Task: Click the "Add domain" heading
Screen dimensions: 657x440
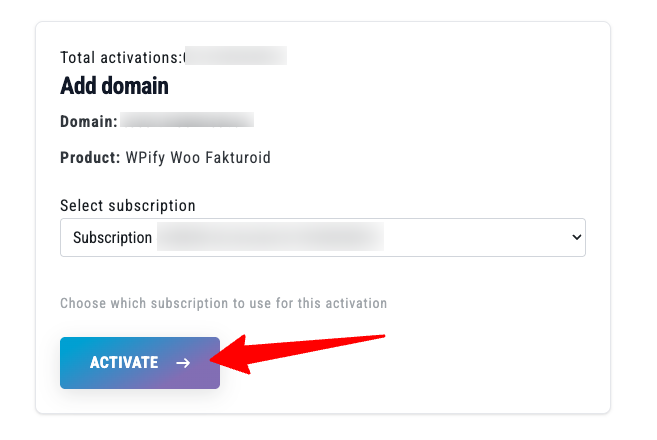Action: click(x=114, y=86)
